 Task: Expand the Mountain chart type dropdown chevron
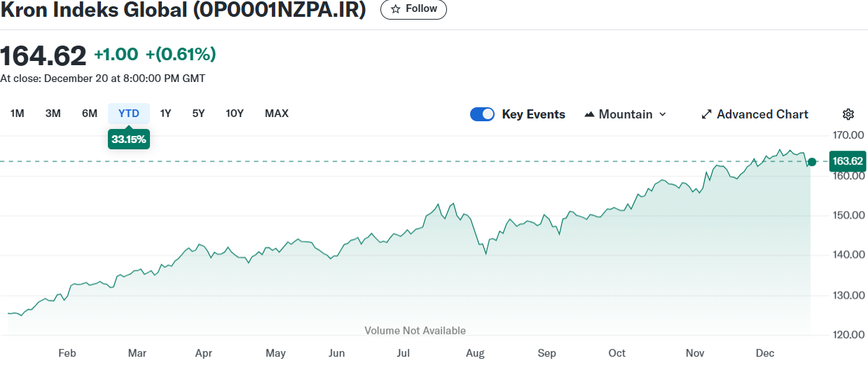tap(663, 114)
